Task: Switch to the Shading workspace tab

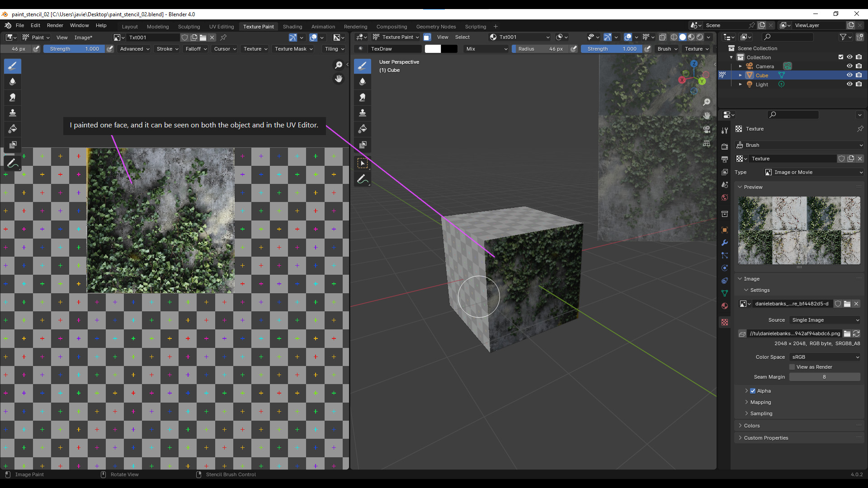Action: click(292, 27)
